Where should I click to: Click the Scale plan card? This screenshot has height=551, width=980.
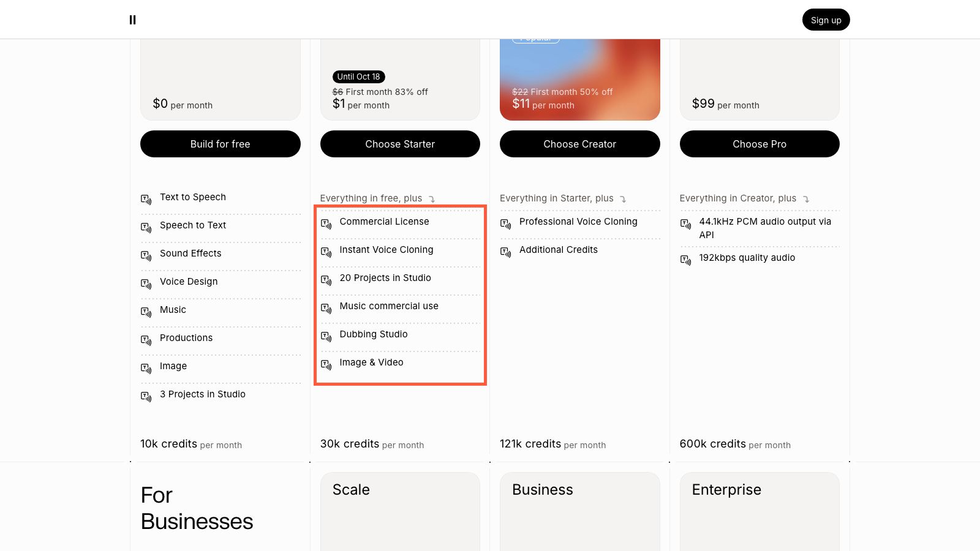coord(400,511)
